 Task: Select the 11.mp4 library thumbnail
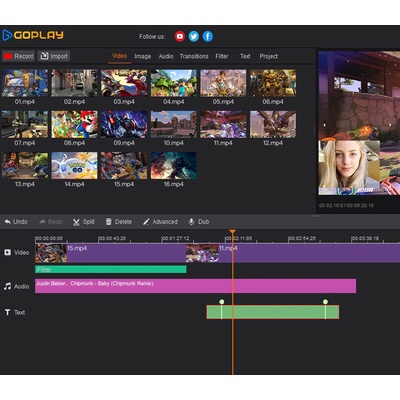tap(223, 124)
